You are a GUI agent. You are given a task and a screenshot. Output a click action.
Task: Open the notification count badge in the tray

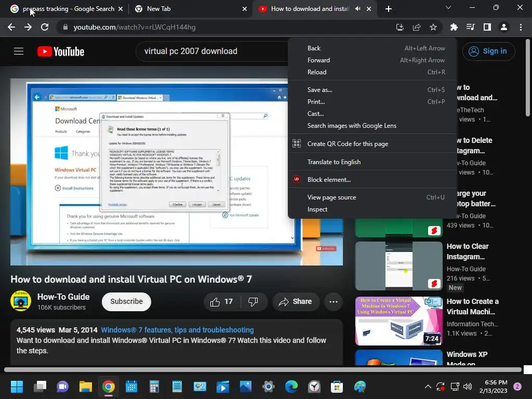coord(517,387)
